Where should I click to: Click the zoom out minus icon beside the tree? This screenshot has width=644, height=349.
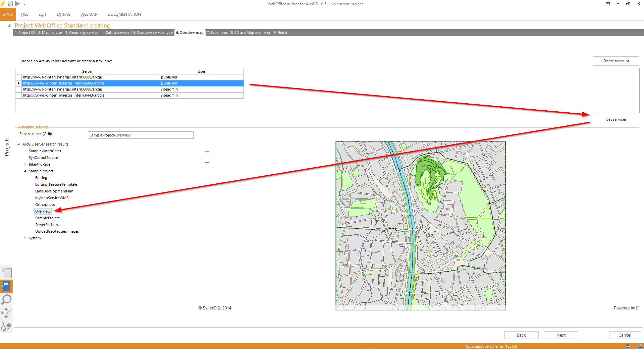tap(207, 162)
